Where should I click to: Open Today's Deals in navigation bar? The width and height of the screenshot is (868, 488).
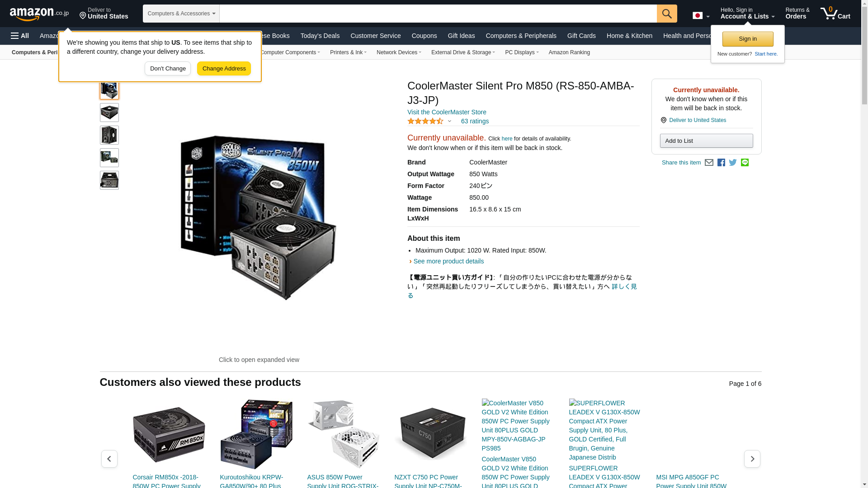coord(320,36)
